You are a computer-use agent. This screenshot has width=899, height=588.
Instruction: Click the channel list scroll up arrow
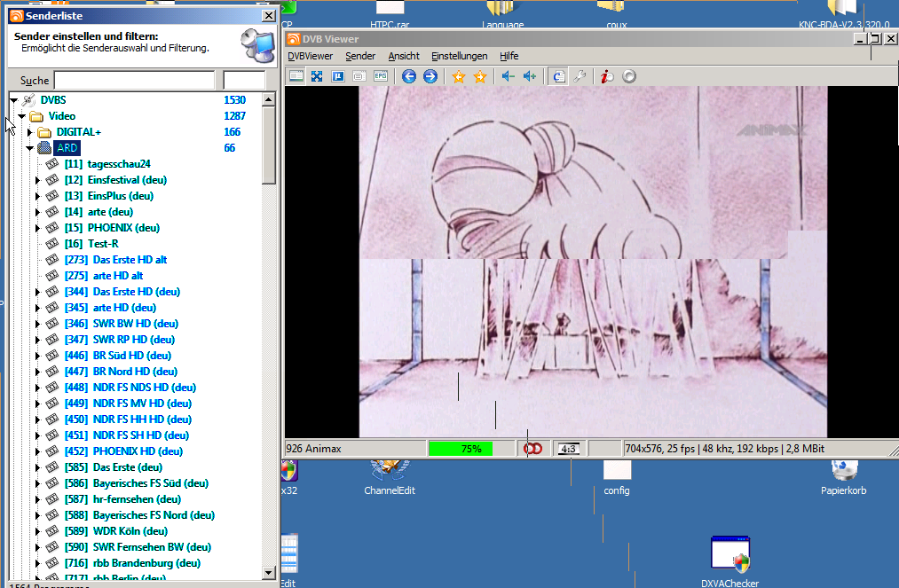point(269,99)
